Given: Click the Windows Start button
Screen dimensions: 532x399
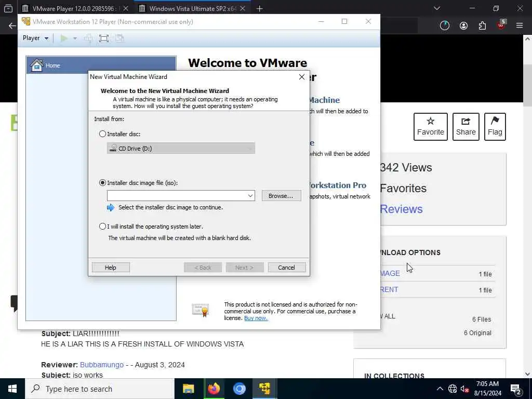Looking at the screenshot, I should coord(12,389).
